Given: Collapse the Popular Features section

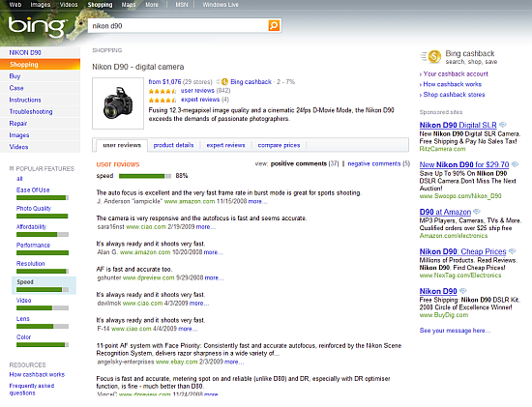Looking at the screenshot, I should tap(12, 168).
